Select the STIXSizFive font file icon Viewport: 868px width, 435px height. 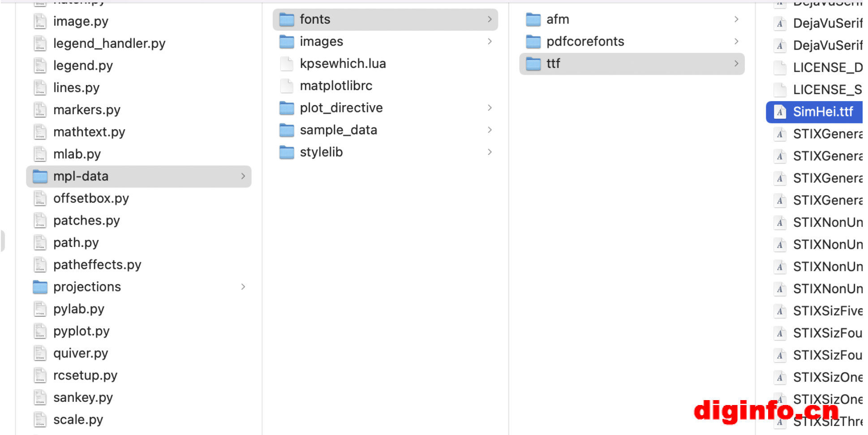coord(780,311)
